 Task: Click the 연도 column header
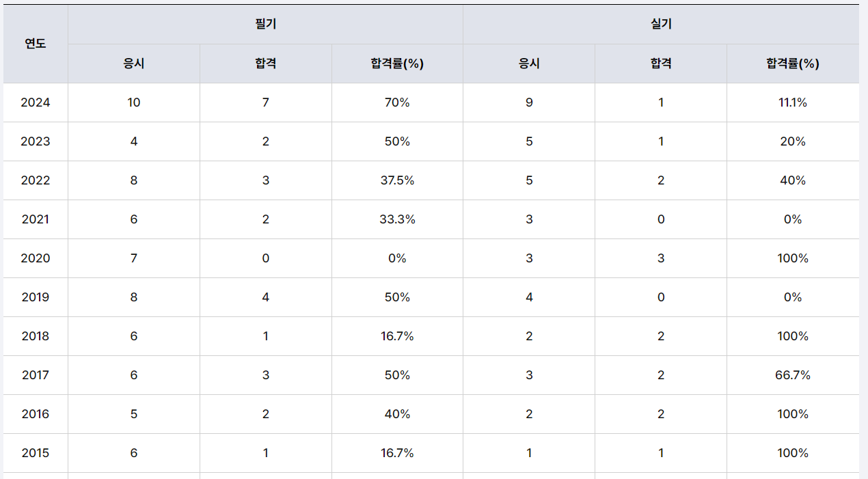36,44
